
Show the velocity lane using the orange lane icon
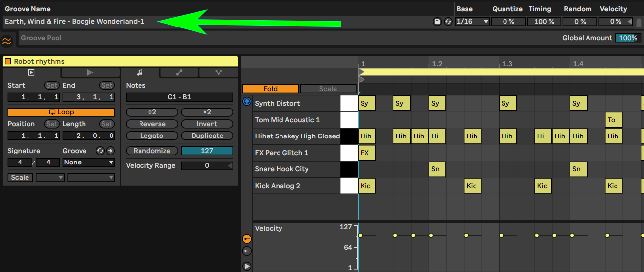tap(247, 239)
